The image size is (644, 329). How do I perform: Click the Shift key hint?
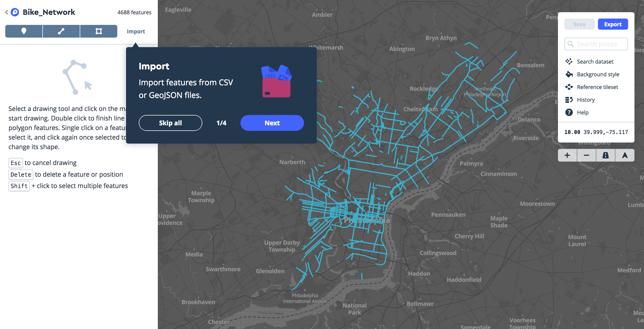click(x=19, y=186)
